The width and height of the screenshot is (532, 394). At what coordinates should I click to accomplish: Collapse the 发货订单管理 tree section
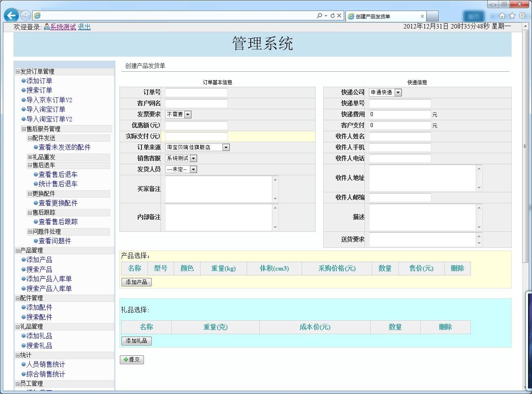[18, 71]
